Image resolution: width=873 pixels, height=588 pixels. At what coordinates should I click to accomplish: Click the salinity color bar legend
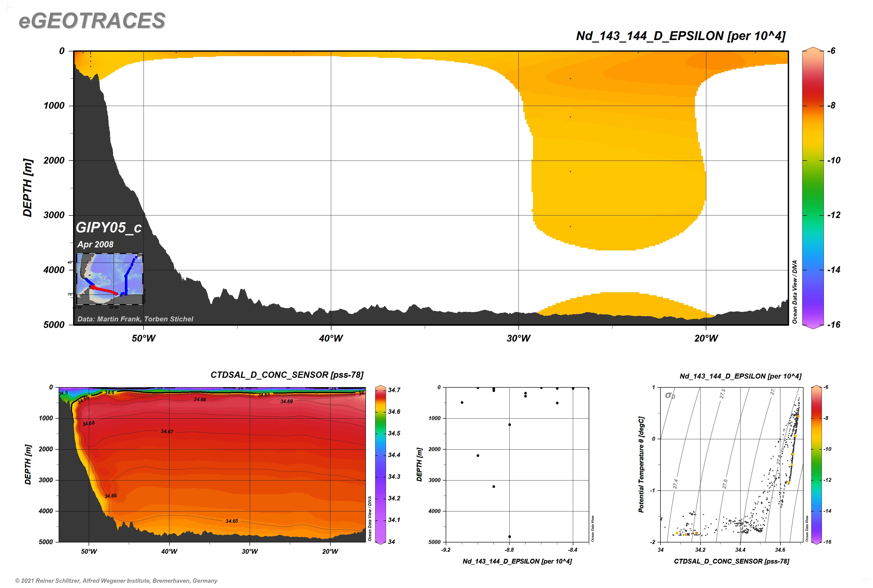380,464
